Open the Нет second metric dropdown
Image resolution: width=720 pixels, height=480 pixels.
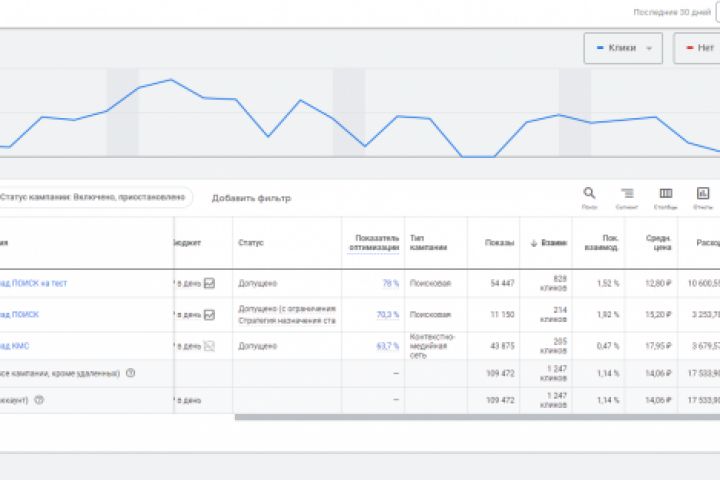(697, 48)
